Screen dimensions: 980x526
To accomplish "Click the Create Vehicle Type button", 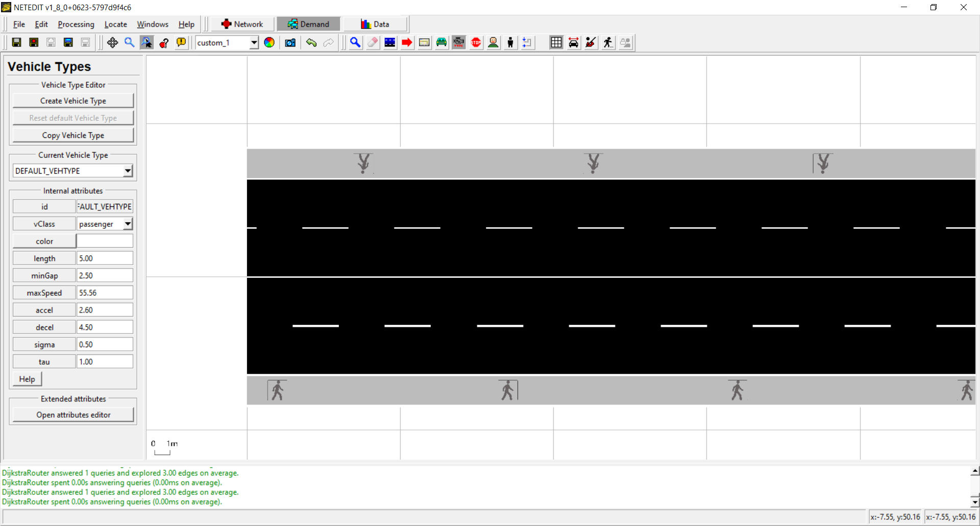I will pyautogui.click(x=73, y=101).
